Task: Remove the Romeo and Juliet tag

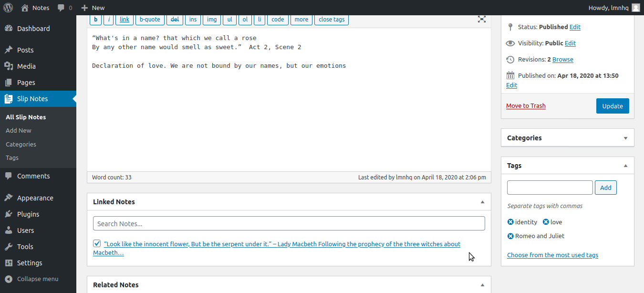Action: (510, 236)
